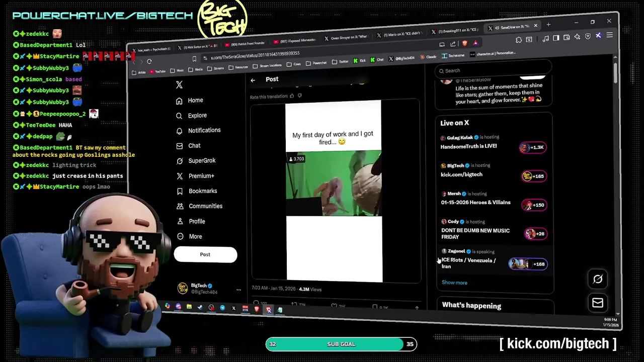
Task: Open the Kick bookmark
Action: coord(359,60)
